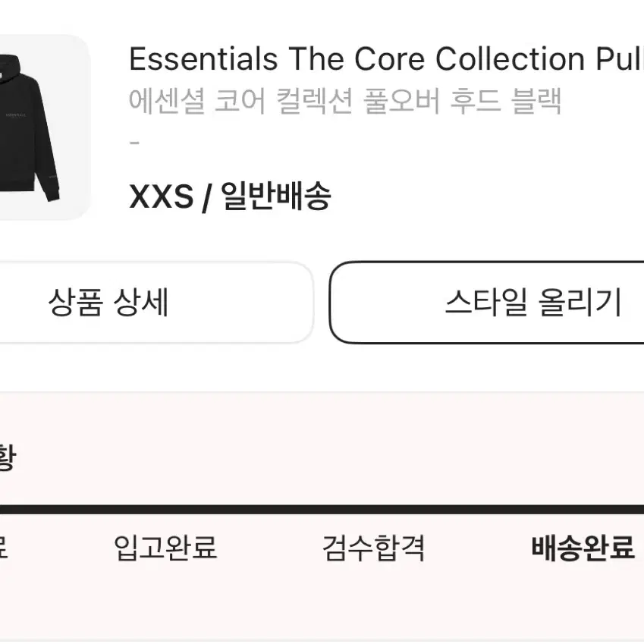Click the 블랙 color word in the subtitle
The width and height of the screenshot is (644, 644).
point(536,101)
